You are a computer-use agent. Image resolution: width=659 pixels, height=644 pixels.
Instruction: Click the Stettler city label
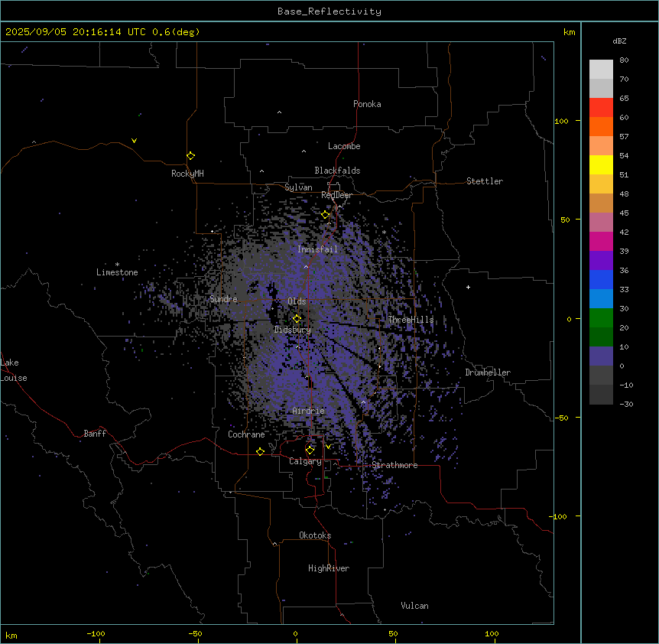tap(485, 181)
